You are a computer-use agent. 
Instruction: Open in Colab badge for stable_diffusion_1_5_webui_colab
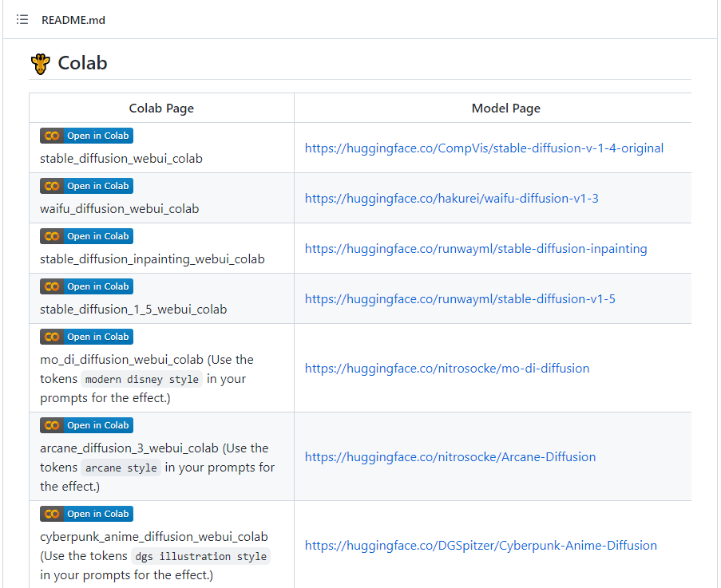(x=86, y=286)
